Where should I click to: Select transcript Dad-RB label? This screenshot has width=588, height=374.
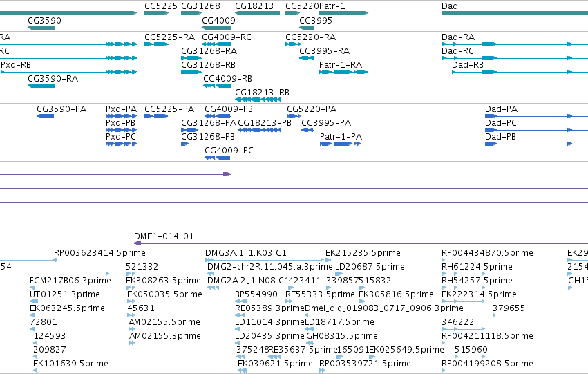coord(468,65)
